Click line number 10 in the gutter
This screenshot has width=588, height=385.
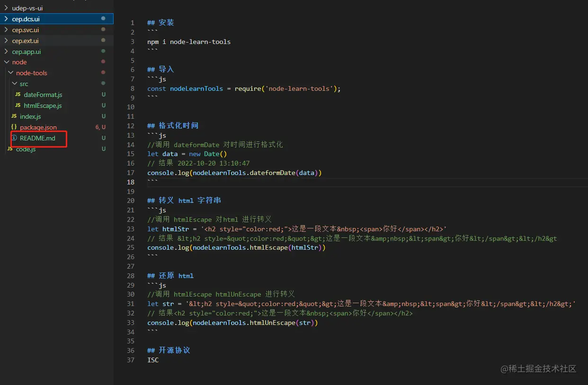(131, 107)
